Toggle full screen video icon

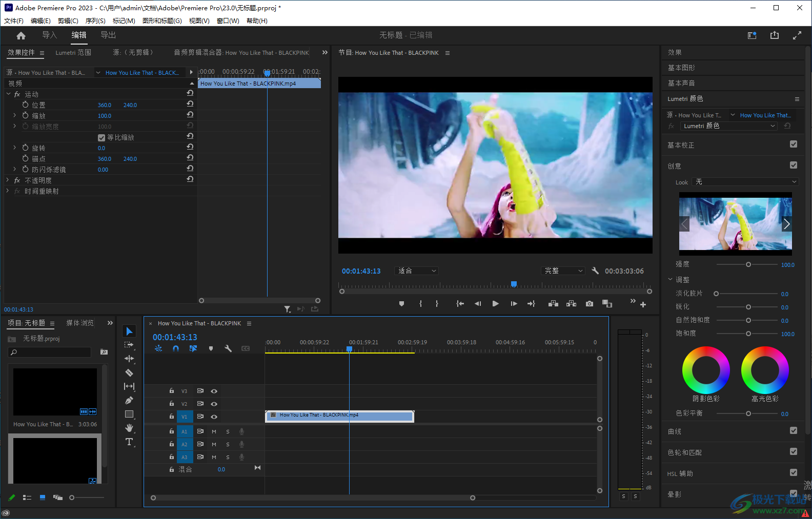(x=797, y=35)
